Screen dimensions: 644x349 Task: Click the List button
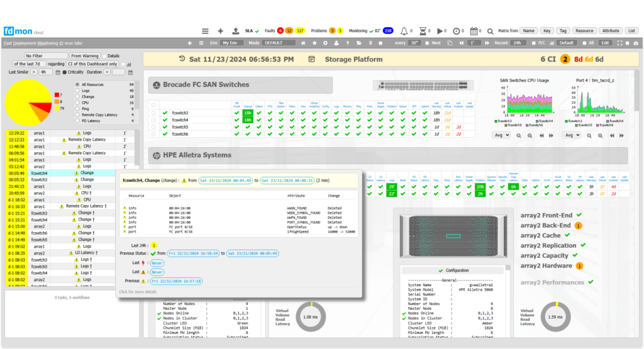pos(631,31)
